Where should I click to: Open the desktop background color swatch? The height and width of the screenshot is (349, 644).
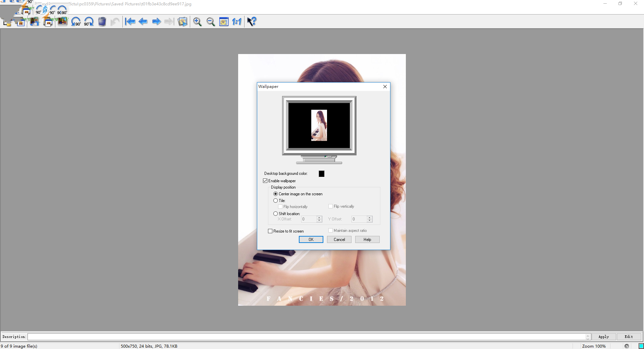click(321, 173)
